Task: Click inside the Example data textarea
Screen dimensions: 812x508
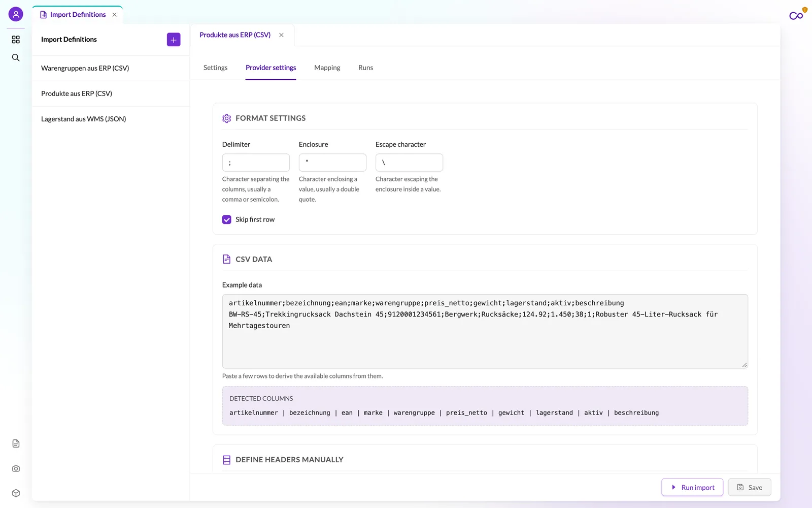Action: (x=485, y=331)
